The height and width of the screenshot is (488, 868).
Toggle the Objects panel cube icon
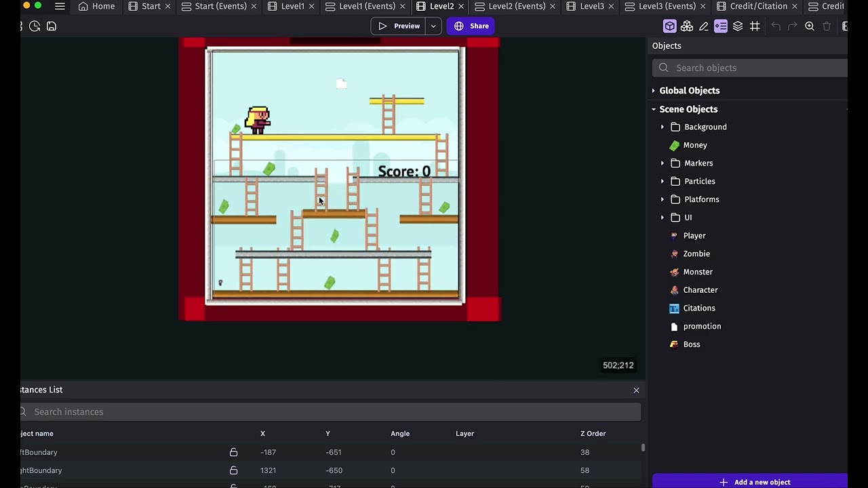point(670,26)
